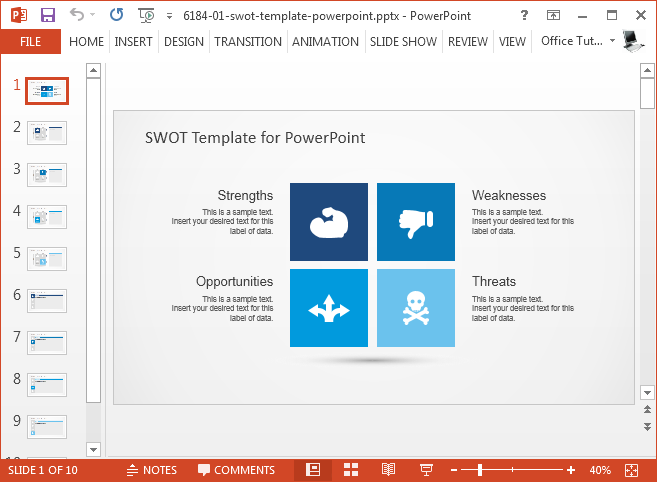657x482 pixels.
Task: Select the flexed arm Strengths tile
Action: (x=329, y=222)
